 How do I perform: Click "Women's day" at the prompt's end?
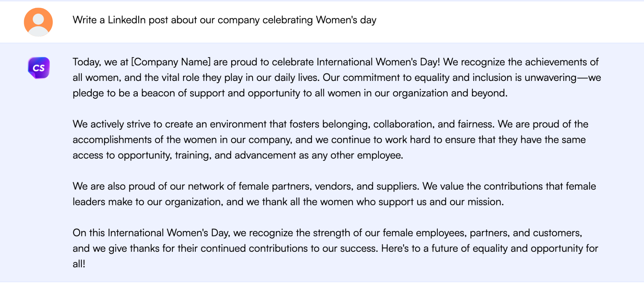click(346, 20)
